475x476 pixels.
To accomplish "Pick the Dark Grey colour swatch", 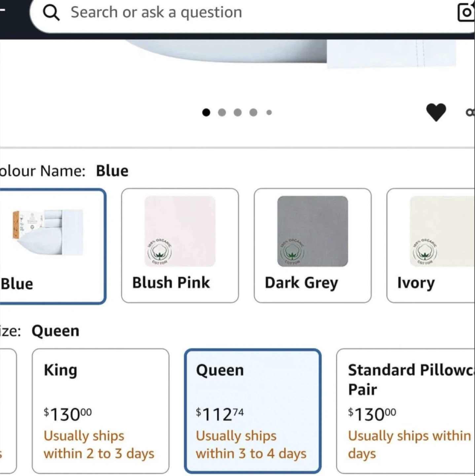I will coord(312,245).
